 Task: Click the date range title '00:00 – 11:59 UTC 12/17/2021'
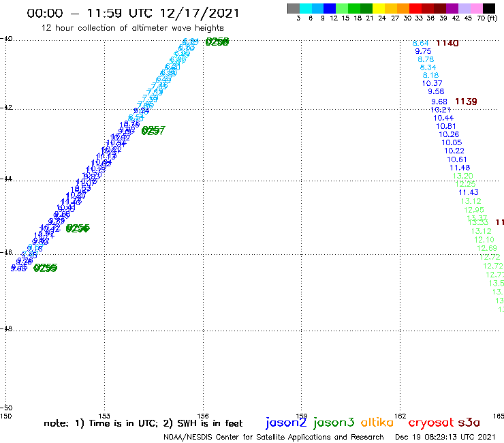coord(133,13)
